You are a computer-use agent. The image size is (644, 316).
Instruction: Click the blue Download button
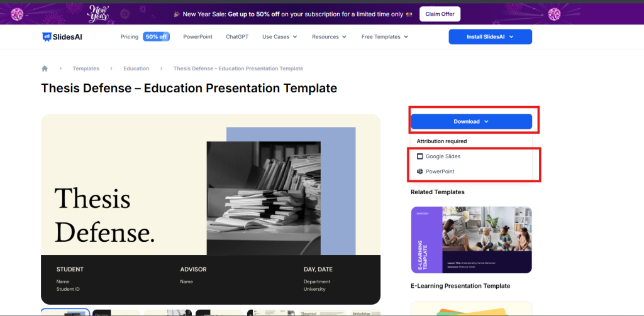[471, 121]
